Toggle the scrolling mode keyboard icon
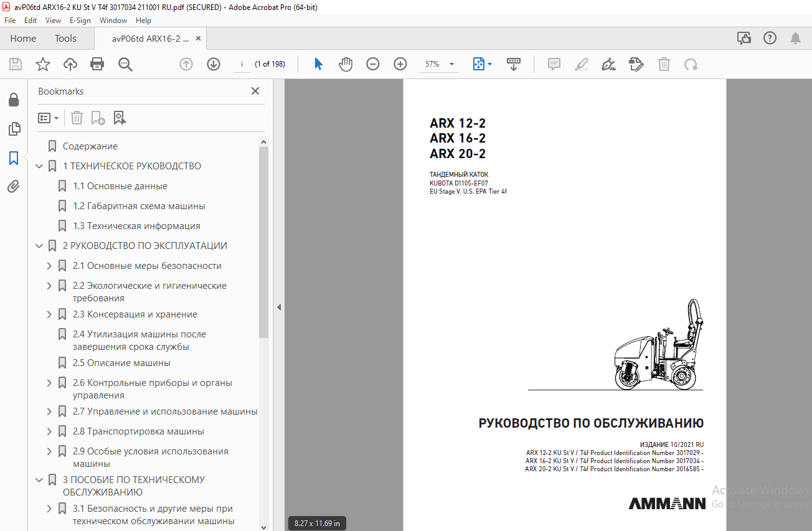 [x=514, y=64]
